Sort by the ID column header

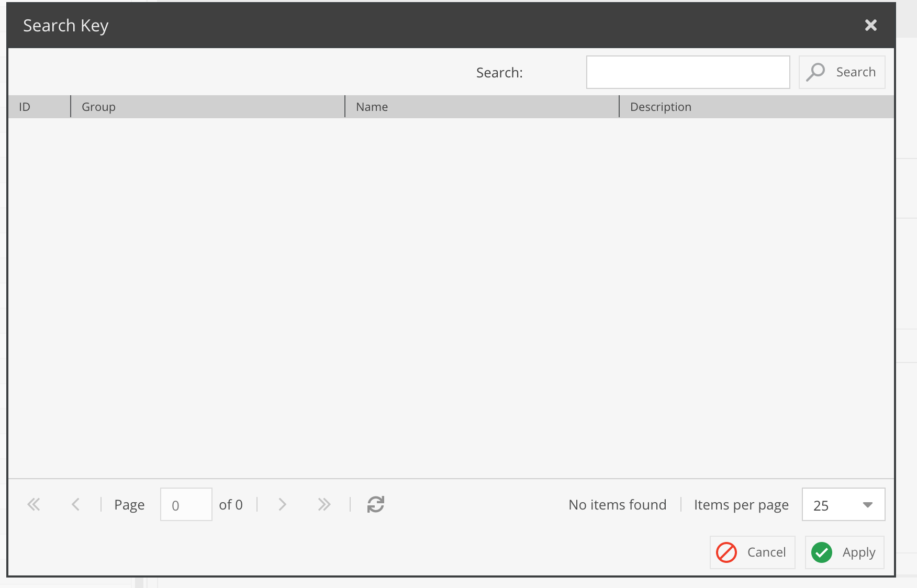pos(39,107)
